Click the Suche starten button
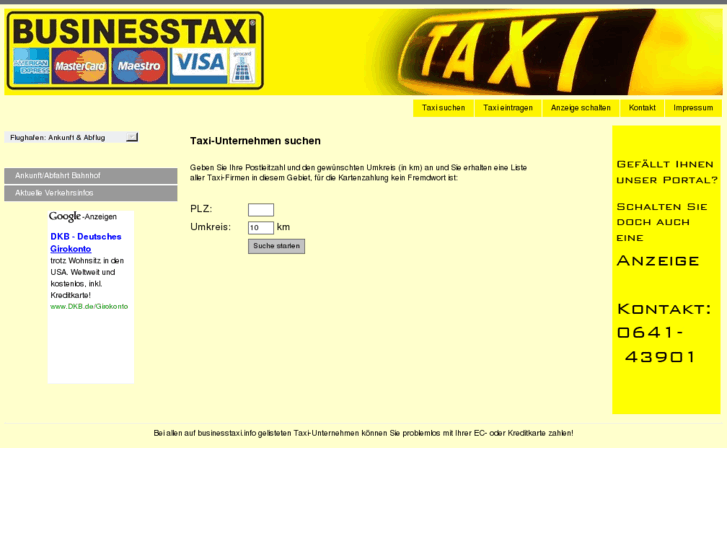The image size is (727, 545). [x=276, y=246]
